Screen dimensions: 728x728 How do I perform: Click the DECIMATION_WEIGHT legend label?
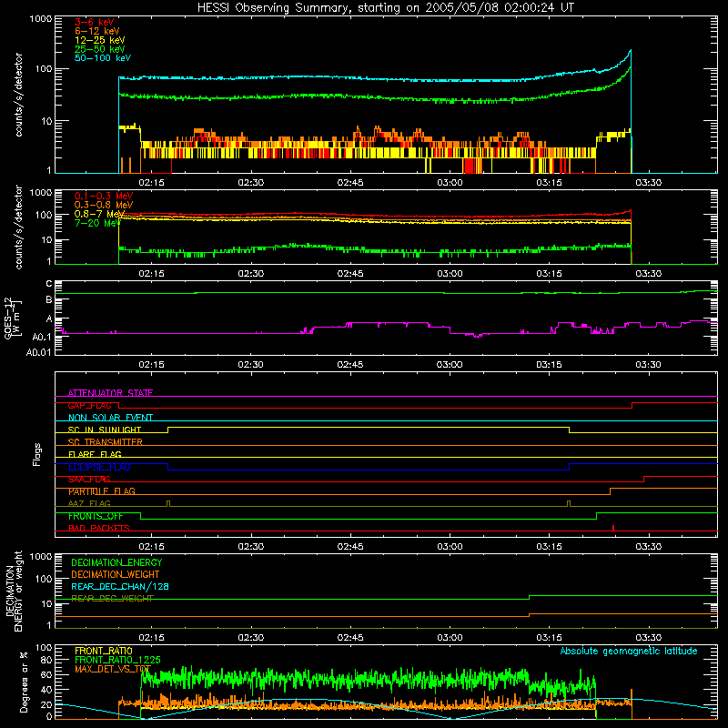pyautogui.click(x=116, y=575)
